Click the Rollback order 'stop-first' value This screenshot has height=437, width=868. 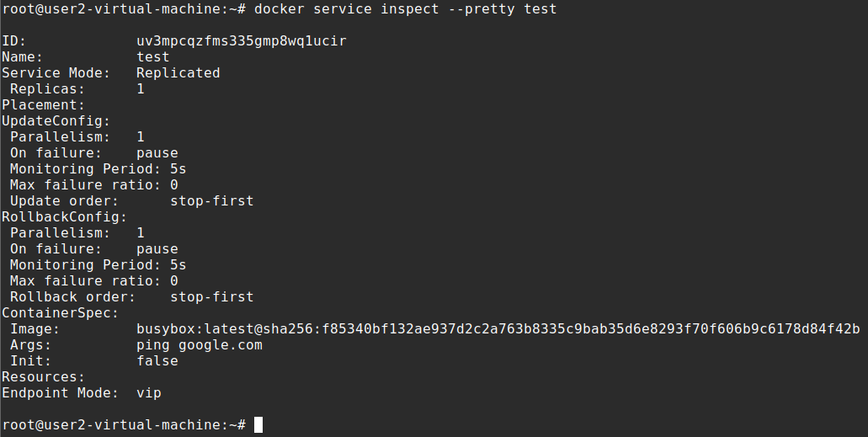point(211,296)
